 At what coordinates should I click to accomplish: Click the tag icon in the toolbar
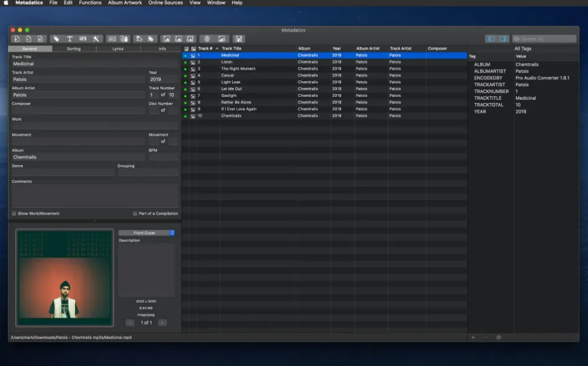(56, 38)
